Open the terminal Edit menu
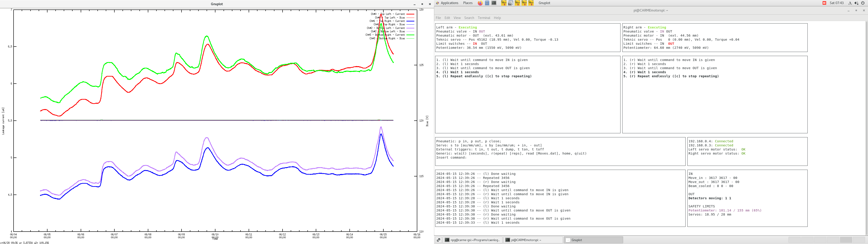This screenshot has width=868, height=244. 447,18
